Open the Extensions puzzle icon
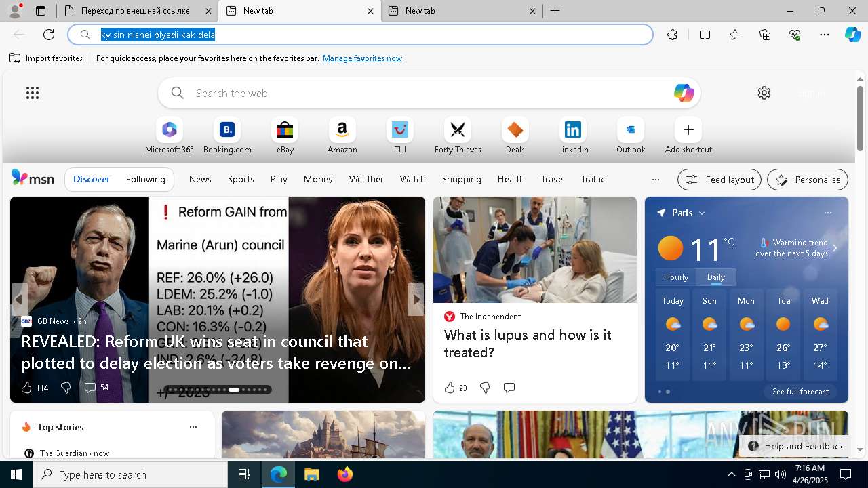Screen dimensions: 868x488 672,35
